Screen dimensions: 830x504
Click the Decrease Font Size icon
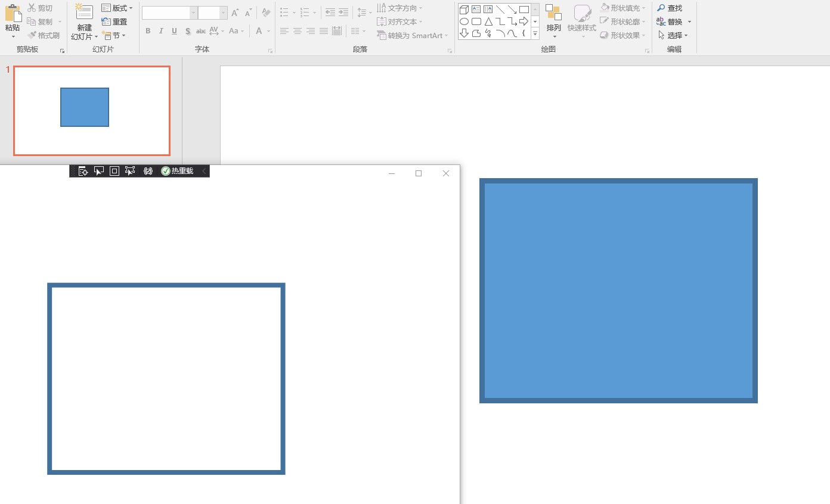click(x=248, y=13)
